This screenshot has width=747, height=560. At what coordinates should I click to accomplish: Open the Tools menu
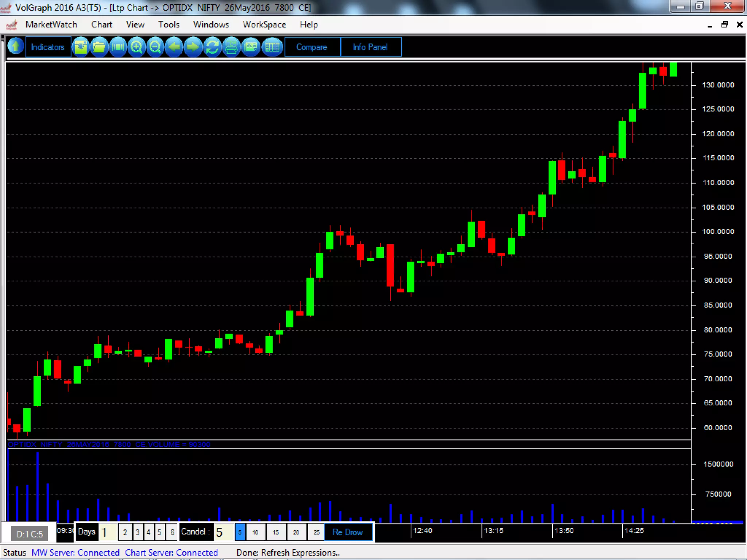click(169, 24)
